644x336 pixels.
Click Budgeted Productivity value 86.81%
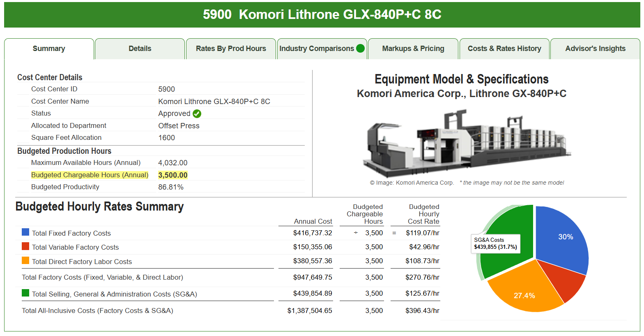(171, 187)
